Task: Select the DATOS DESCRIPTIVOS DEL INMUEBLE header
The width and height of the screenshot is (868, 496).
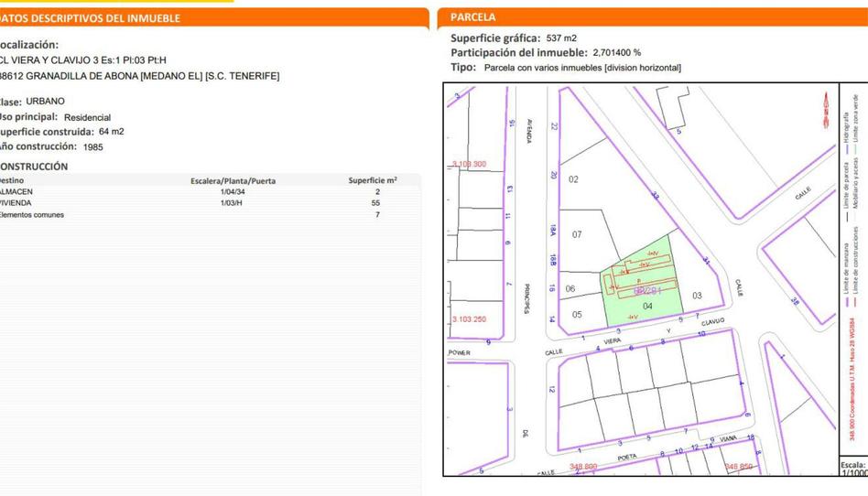Action: 92,18
